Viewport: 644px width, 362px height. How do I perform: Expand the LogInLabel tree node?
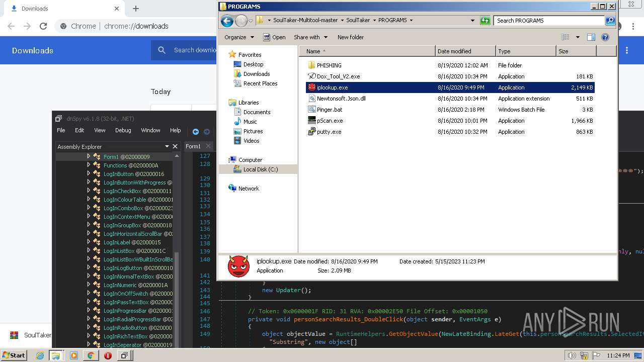coord(89,242)
